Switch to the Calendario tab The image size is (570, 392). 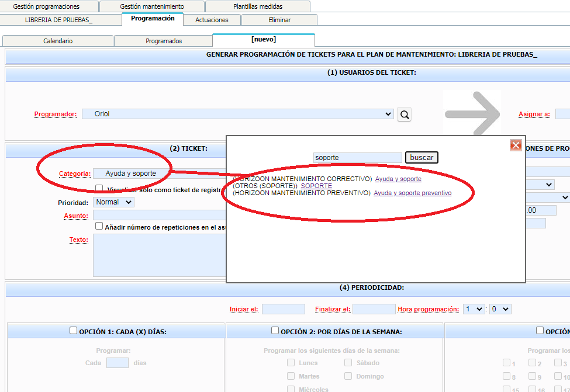pyautogui.click(x=58, y=41)
